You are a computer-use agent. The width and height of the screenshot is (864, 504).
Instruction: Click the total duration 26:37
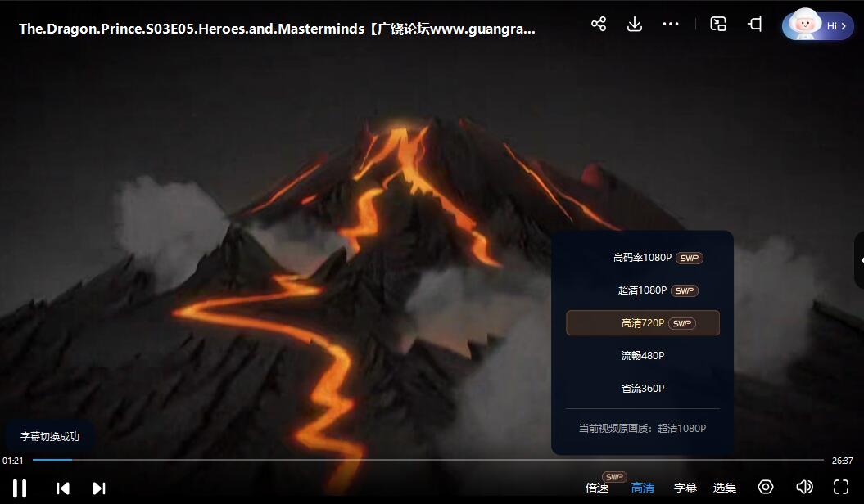point(842,461)
